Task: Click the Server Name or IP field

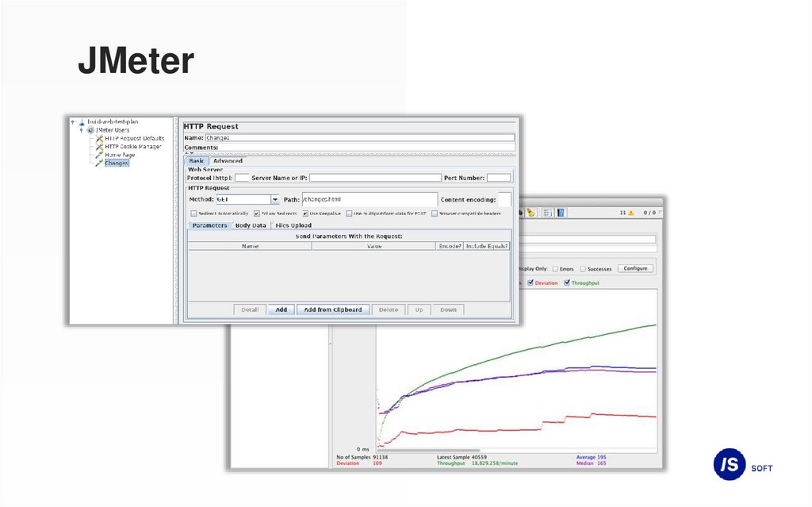Action: pyautogui.click(x=375, y=178)
